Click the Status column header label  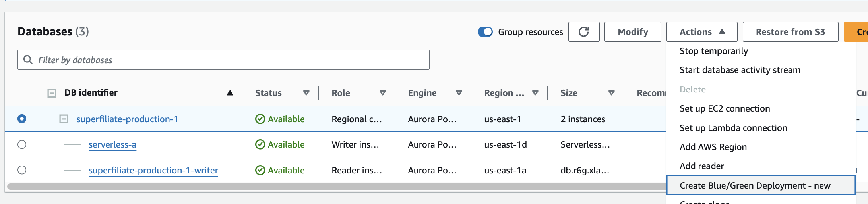tap(268, 93)
